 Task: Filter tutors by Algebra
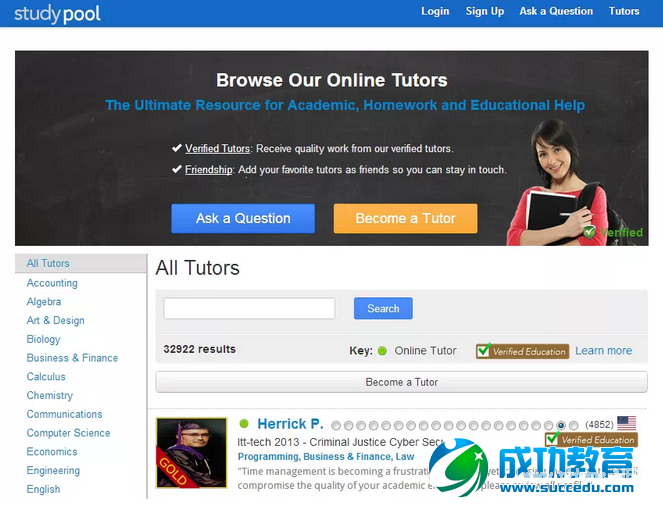[44, 302]
